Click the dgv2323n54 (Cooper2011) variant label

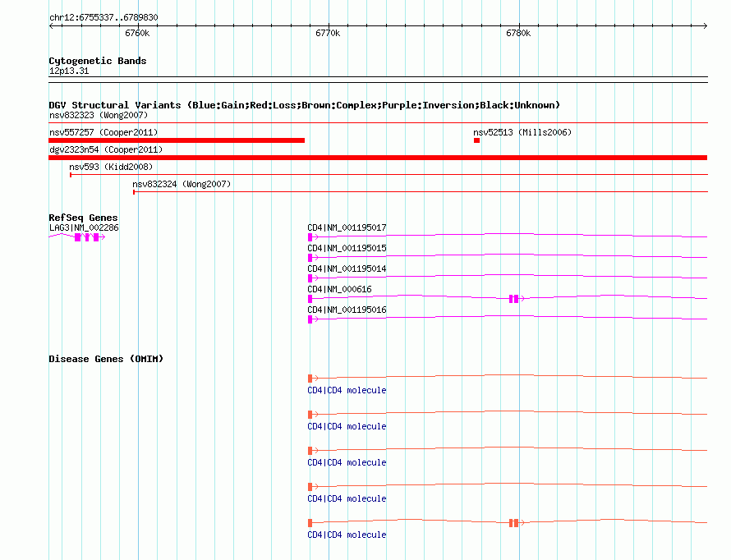pos(106,149)
